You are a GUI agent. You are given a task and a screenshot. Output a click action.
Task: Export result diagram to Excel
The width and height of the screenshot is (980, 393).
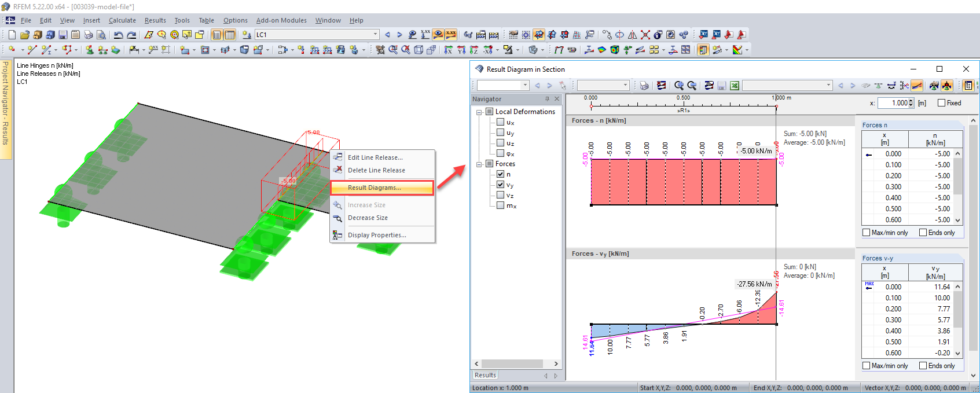tap(735, 86)
